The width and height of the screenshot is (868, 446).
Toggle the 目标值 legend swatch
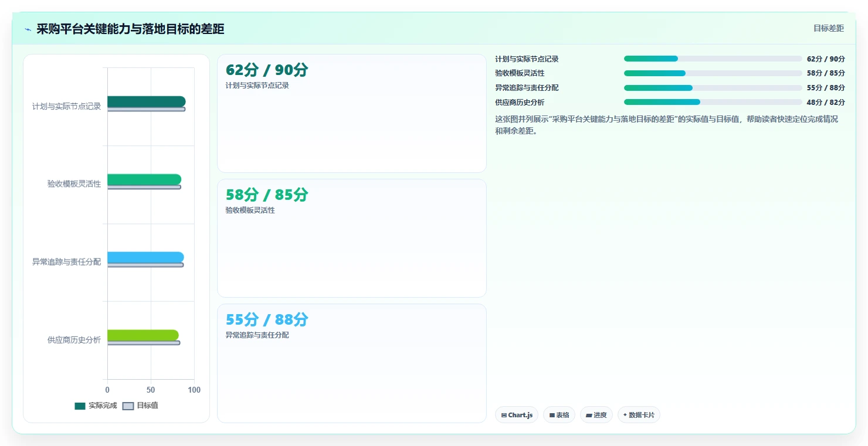pos(128,406)
